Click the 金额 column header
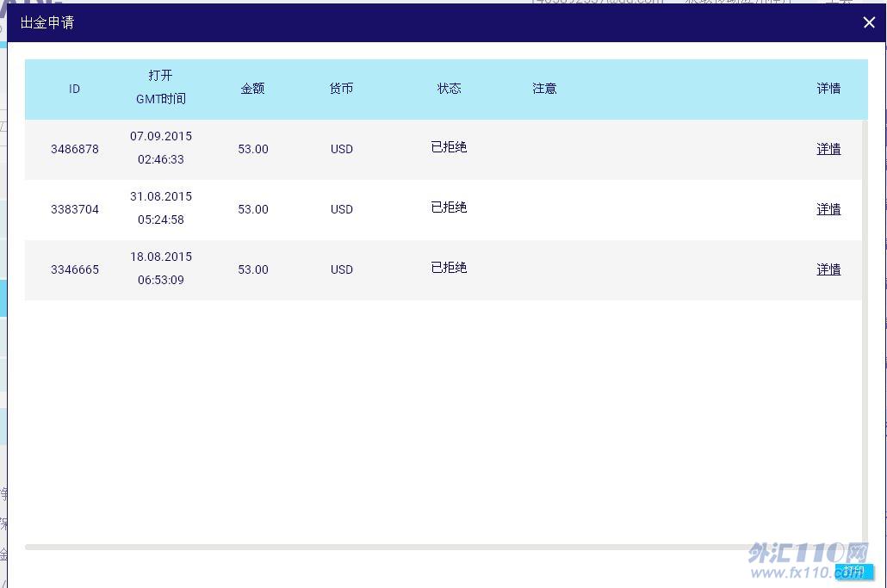This screenshot has height=588, width=887. tap(252, 89)
